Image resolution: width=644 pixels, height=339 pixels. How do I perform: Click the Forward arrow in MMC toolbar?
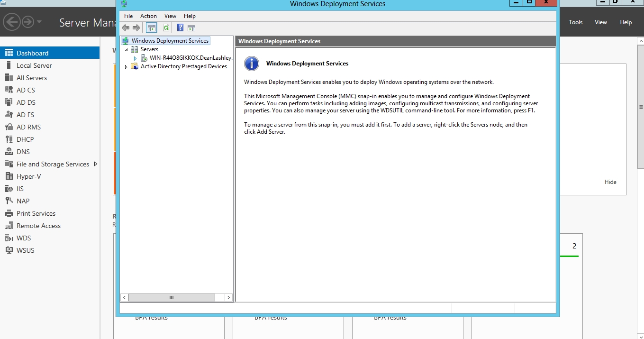coord(136,28)
